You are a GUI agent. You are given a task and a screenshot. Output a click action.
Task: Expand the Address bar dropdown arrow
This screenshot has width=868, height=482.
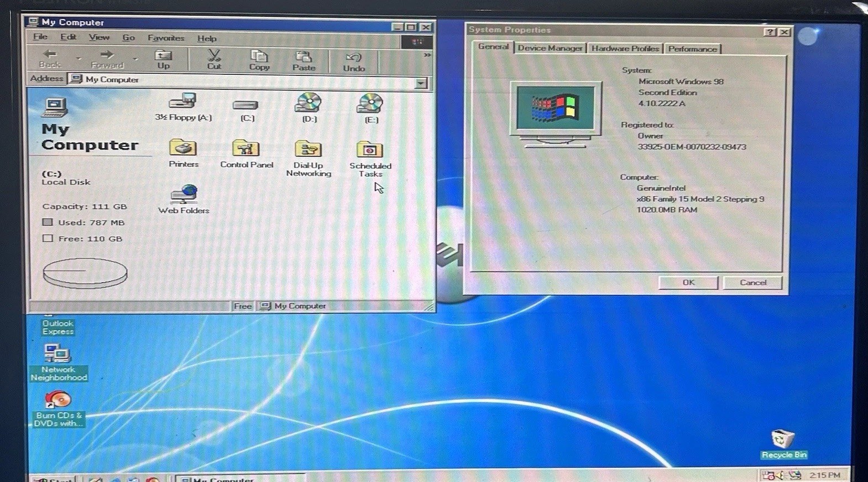(421, 84)
